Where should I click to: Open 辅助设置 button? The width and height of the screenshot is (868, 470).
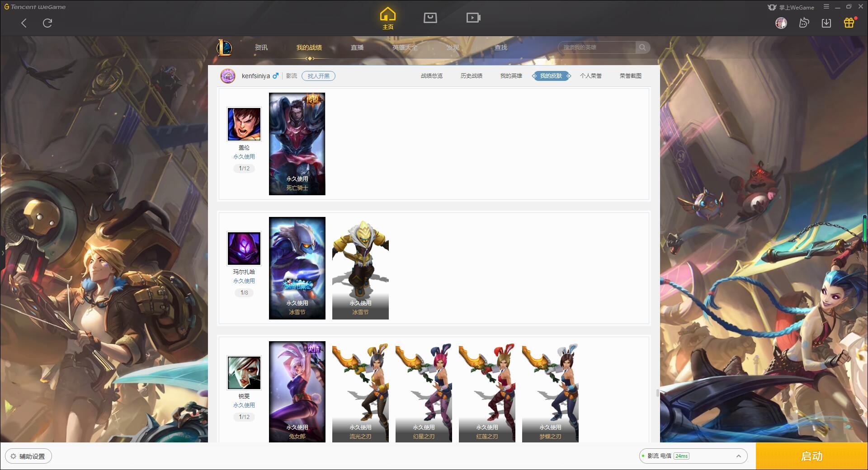click(28, 456)
